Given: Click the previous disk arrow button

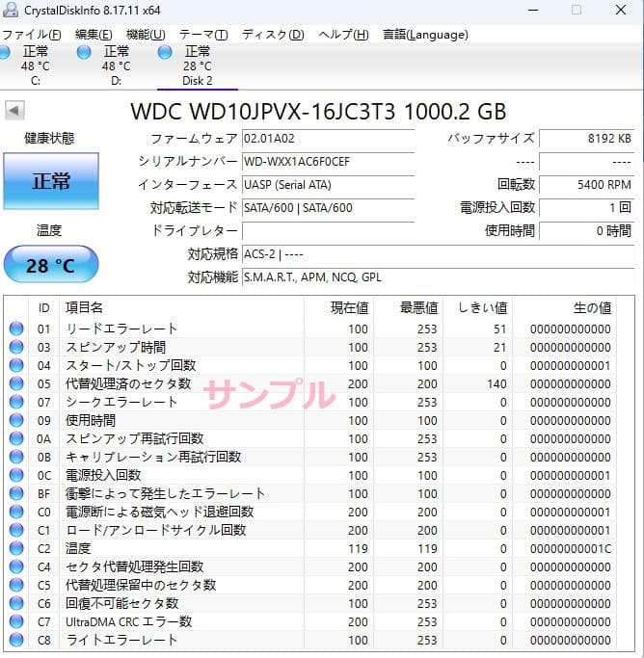Looking at the screenshot, I should click(x=15, y=111).
